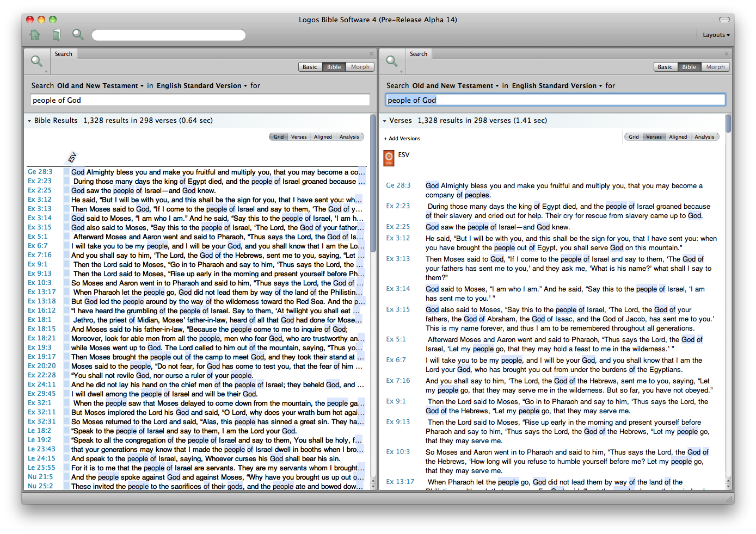Open Ex 32:11 link in left results
756x534 pixels.
pyautogui.click(x=42, y=412)
